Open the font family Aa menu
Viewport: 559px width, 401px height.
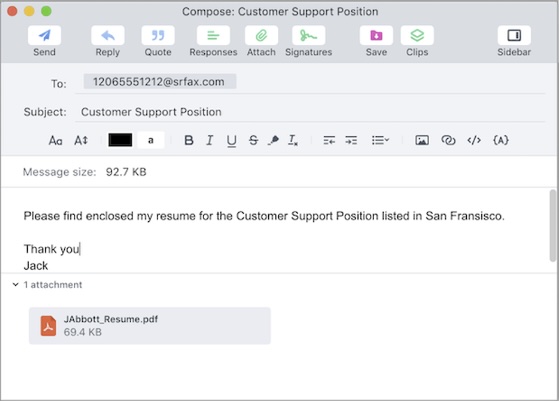tap(55, 140)
